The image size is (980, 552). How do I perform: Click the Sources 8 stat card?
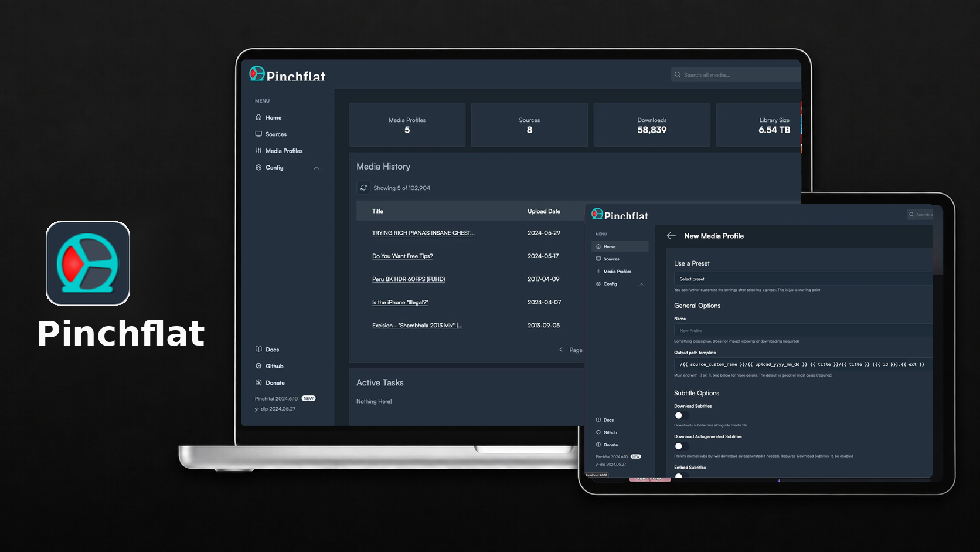point(529,125)
